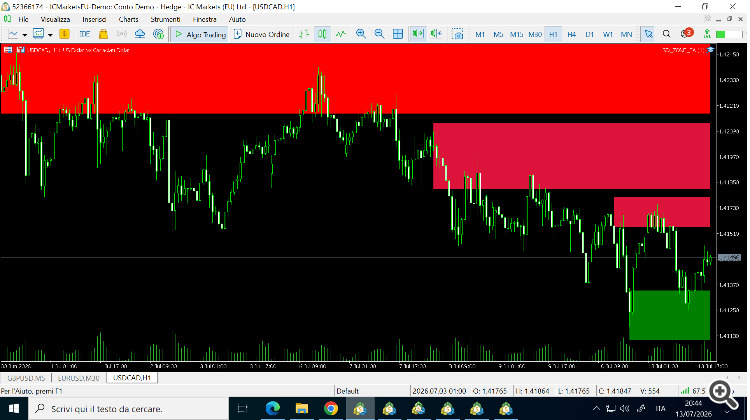The image size is (750, 420).
Task: Click the taskbar search box
Action: [x=129, y=409]
